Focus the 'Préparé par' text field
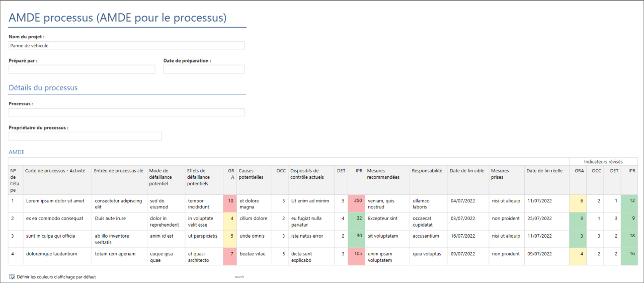The width and height of the screenshot is (644, 283). coord(82,69)
